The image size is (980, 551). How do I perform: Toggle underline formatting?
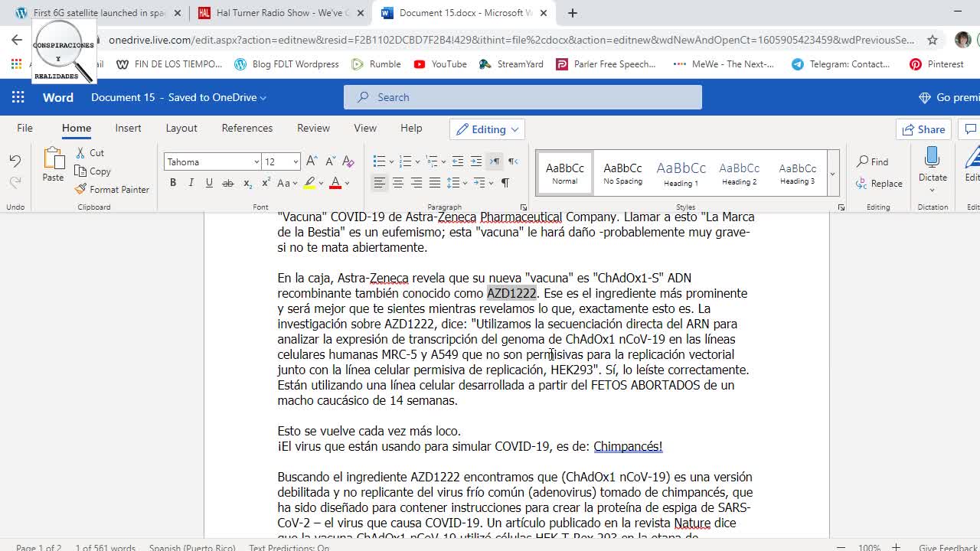point(209,183)
